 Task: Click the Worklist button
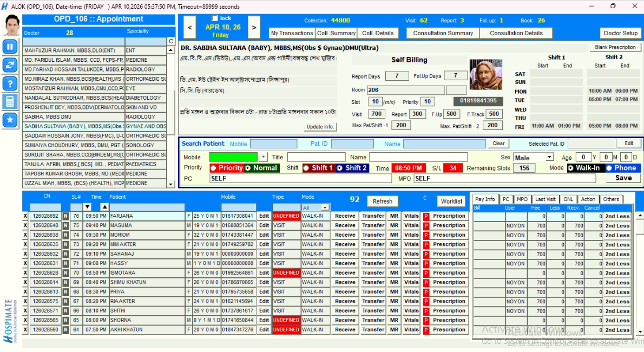click(451, 201)
